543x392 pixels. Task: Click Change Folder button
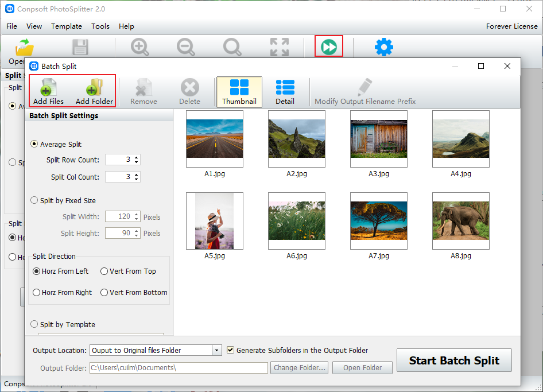(300, 367)
